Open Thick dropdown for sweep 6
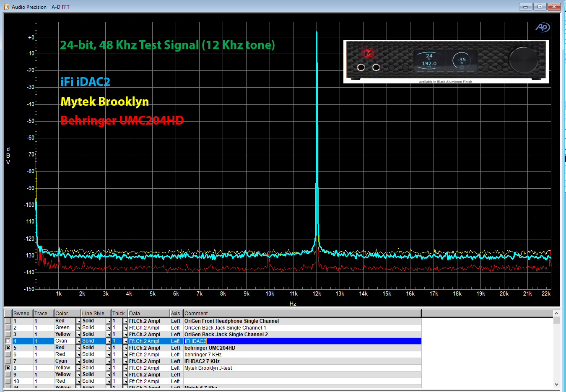Viewport: 566px width, 392px height. (125, 355)
